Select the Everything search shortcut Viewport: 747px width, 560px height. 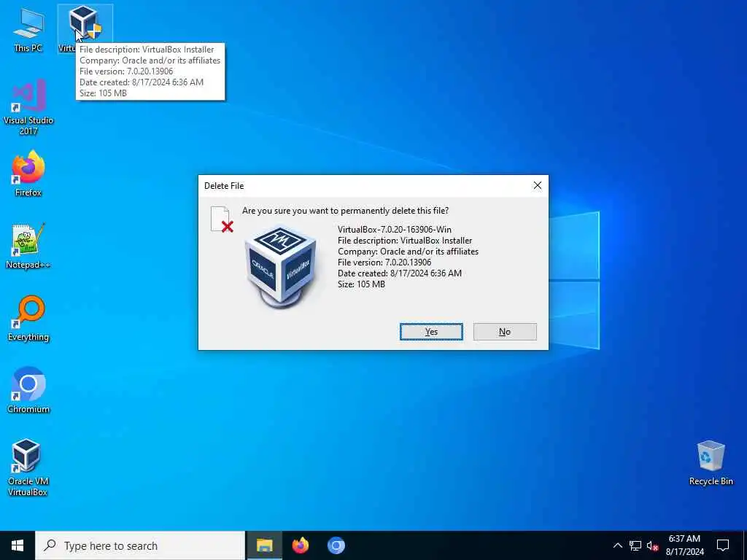click(x=28, y=319)
